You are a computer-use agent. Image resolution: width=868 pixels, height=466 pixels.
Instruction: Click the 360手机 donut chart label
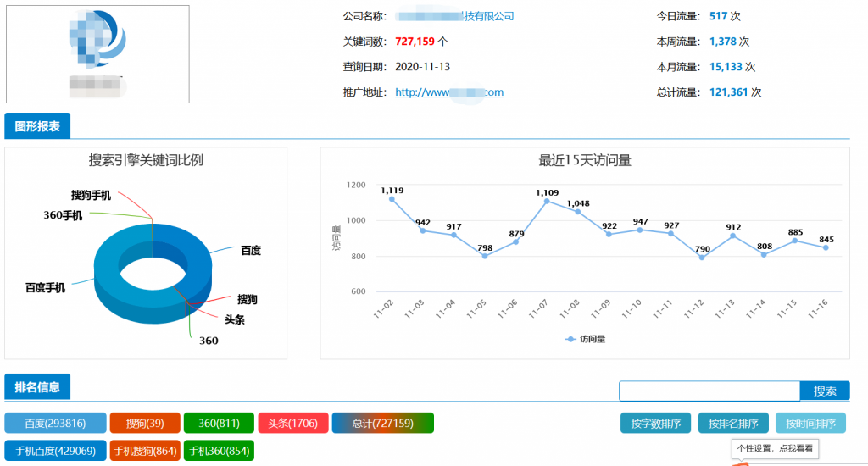(63, 215)
